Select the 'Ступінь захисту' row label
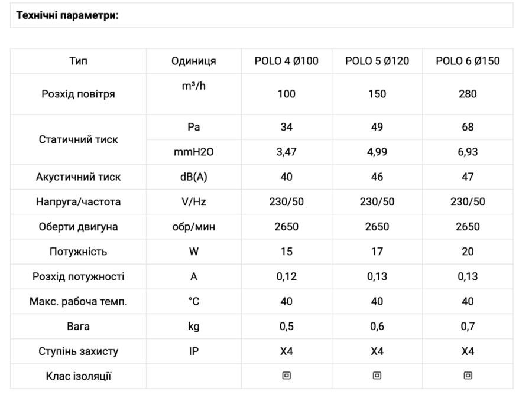The width and height of the screenshot is (532, 398). pyautogui.click(x=79, y=351)
